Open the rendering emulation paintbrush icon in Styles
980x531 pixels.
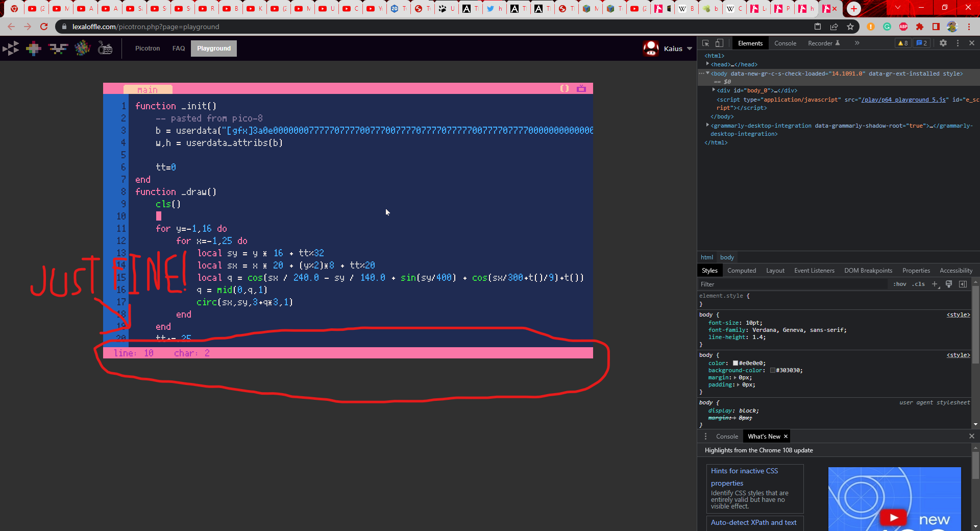click(949, 284)
